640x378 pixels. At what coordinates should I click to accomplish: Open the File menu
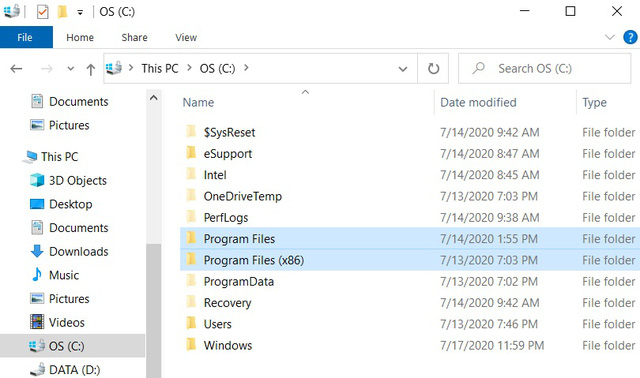[x=25, y=37]
